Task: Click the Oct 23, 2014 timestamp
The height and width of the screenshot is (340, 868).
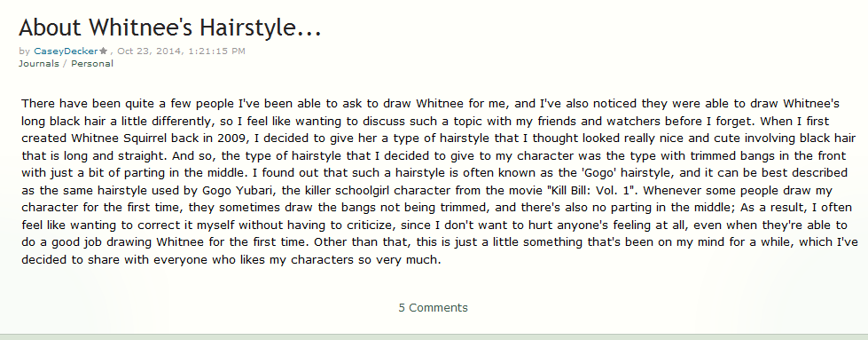Action: coord(182,51)
